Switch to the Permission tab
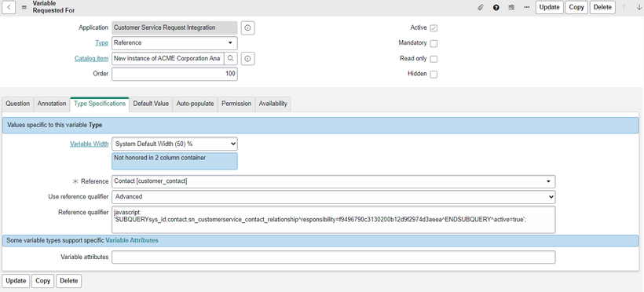The height and width of the screenshot is (292, 644). [x=236, y=104]
